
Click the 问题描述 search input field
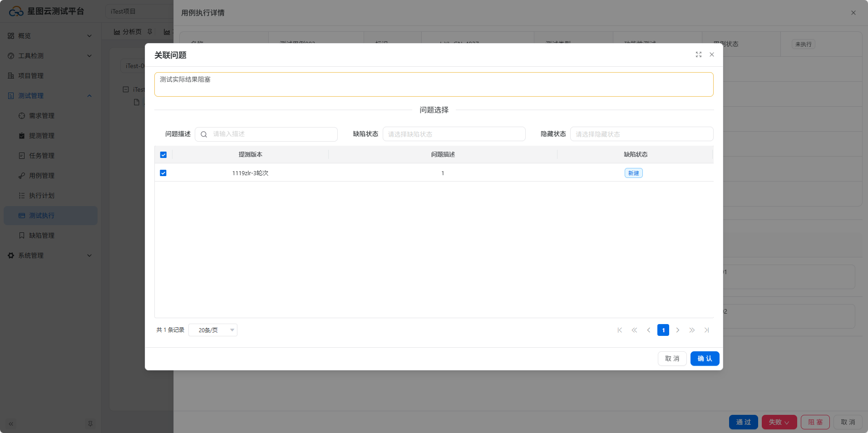coord(272,134)
